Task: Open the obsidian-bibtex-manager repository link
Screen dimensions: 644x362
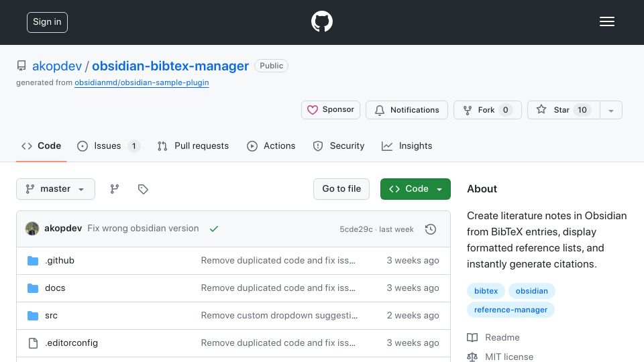Action: pyautogui.click(x=170, y=66)
